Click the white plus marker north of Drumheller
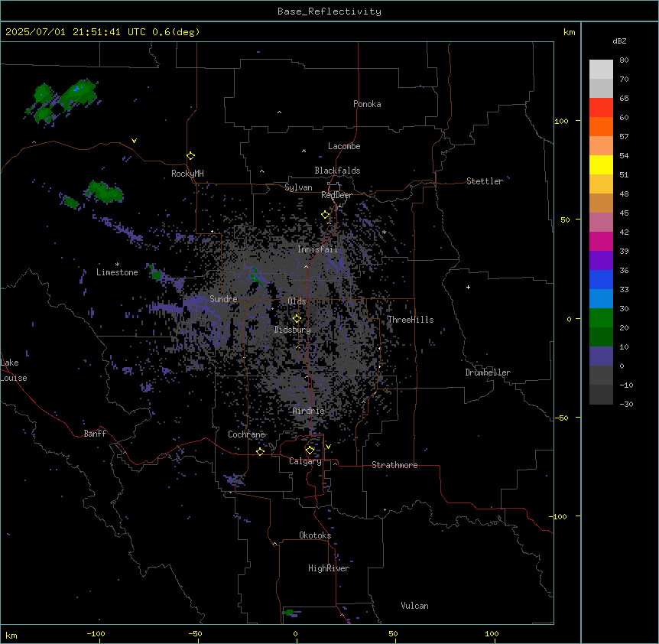The image size is (659, 644). coord(468,287)
